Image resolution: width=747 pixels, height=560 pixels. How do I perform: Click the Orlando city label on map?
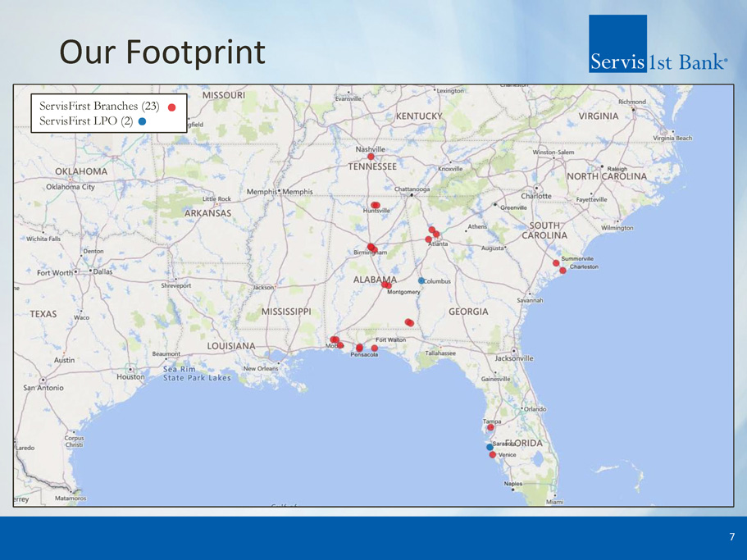[536, 409]
